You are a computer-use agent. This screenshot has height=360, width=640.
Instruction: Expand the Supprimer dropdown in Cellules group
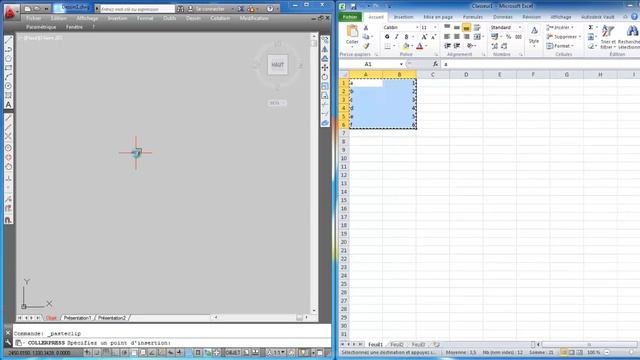point(580,37)
